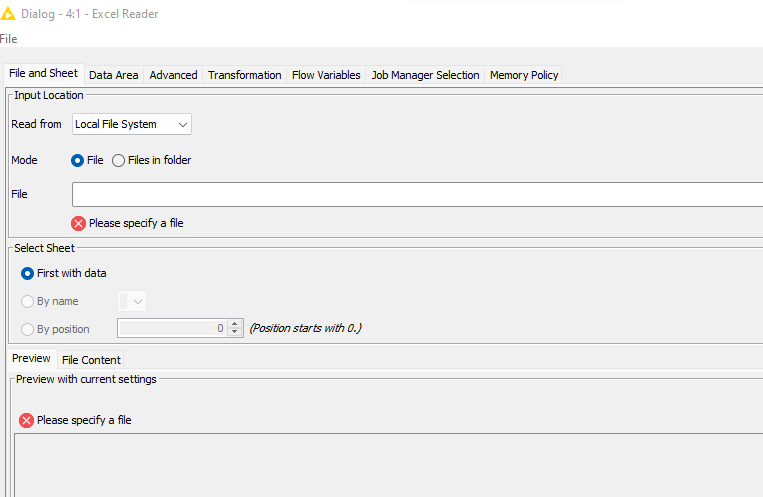Decrease the By position spinner value

[x=235, y=332]
